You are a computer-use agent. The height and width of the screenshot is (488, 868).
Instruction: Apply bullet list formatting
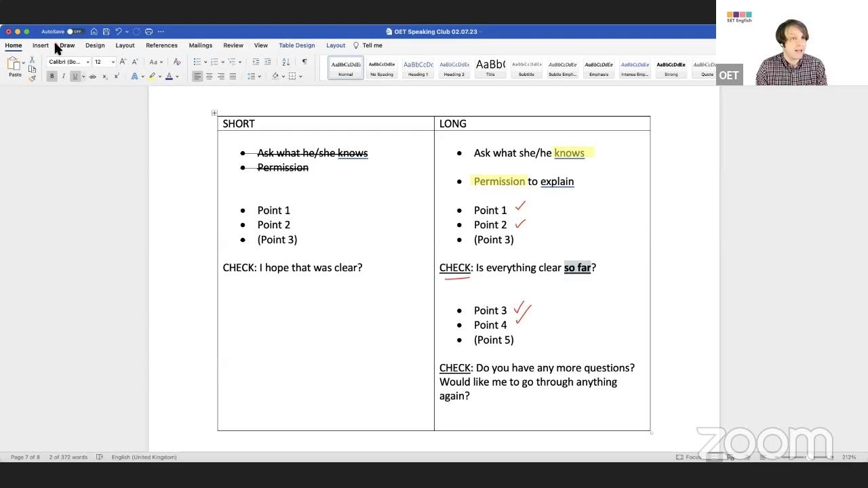(197, 62)
